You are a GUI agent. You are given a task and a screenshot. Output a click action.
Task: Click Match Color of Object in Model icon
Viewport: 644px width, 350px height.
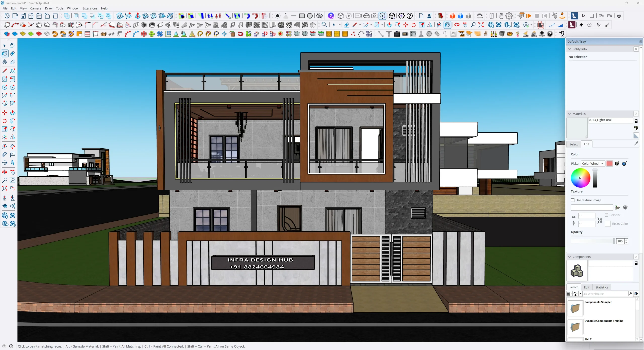(x=617, y=164)
